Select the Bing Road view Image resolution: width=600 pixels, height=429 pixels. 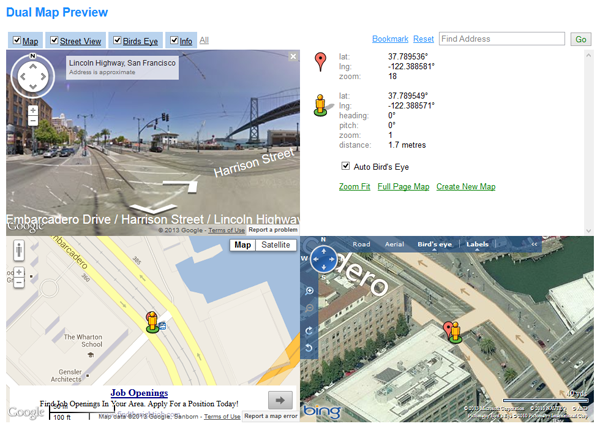(x=361, y=244)
